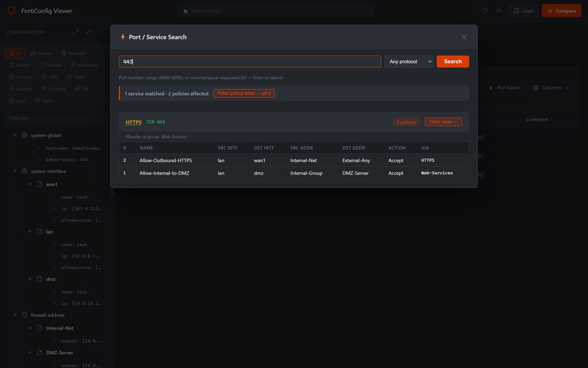Viewport: 588px width, 368px height.
Task: Select the Network category filter
Action: coord(74,53)
